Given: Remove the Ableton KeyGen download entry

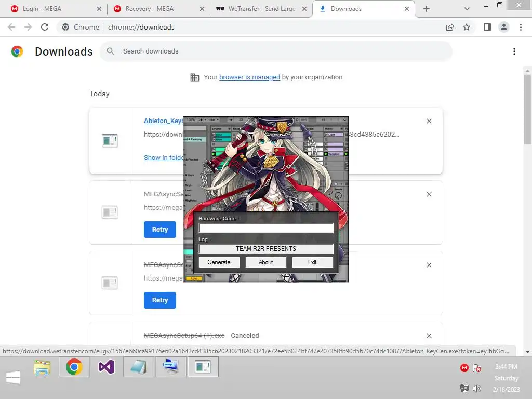Looking at the screenshot, I should [429, 121].
